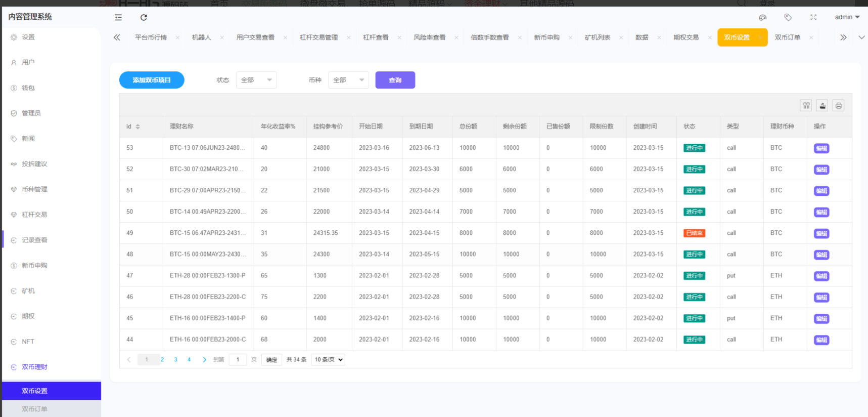Switch to the 平台币行情 tab

(x=151, y=37)
